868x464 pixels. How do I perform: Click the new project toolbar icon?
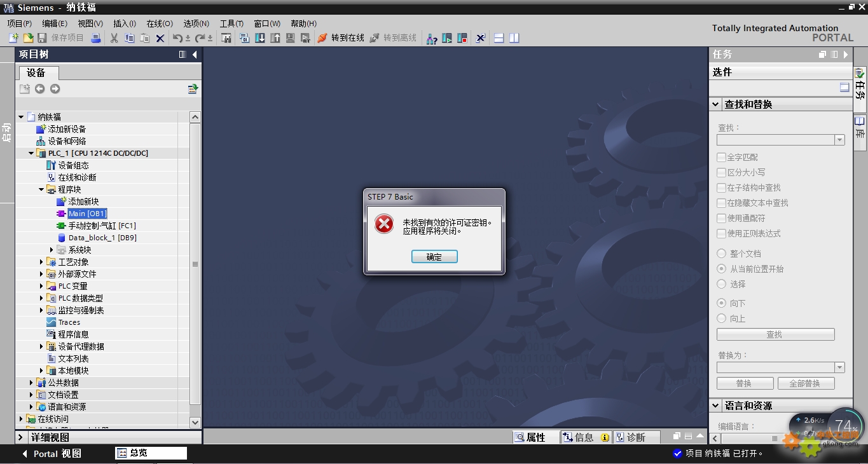click(13, 38)
